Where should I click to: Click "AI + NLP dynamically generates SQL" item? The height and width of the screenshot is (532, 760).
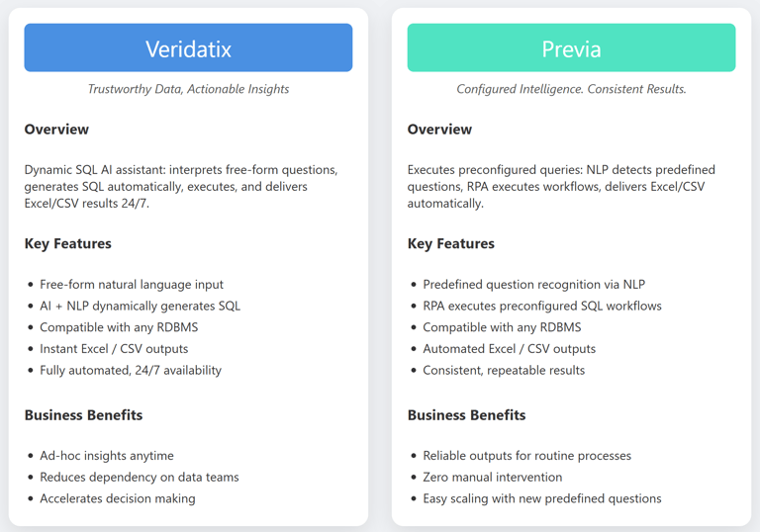[140, 306]
